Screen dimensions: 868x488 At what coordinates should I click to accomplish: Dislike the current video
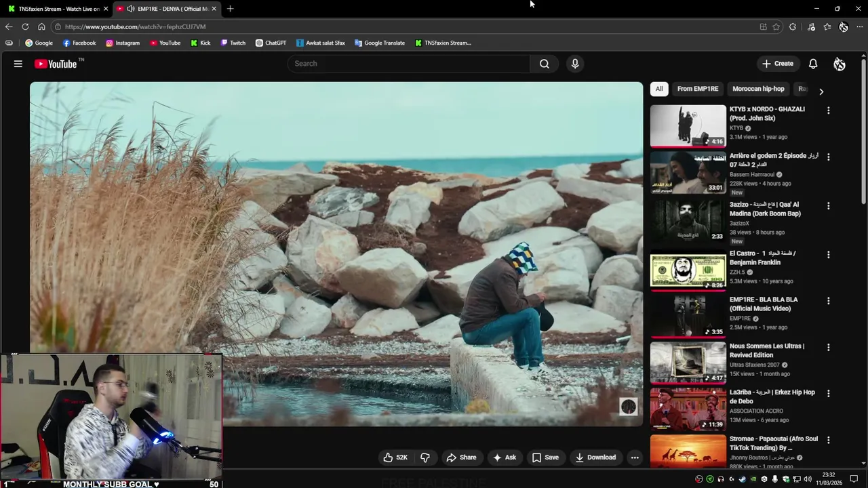[425, 457]
